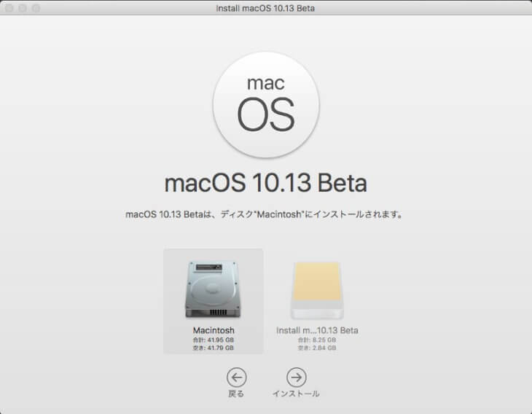This screenshot has height=414, width=532.
Task: Click the "Install macOS 10.13 Beta" window title
Action: pyautogui.click(x=266, y=7)
